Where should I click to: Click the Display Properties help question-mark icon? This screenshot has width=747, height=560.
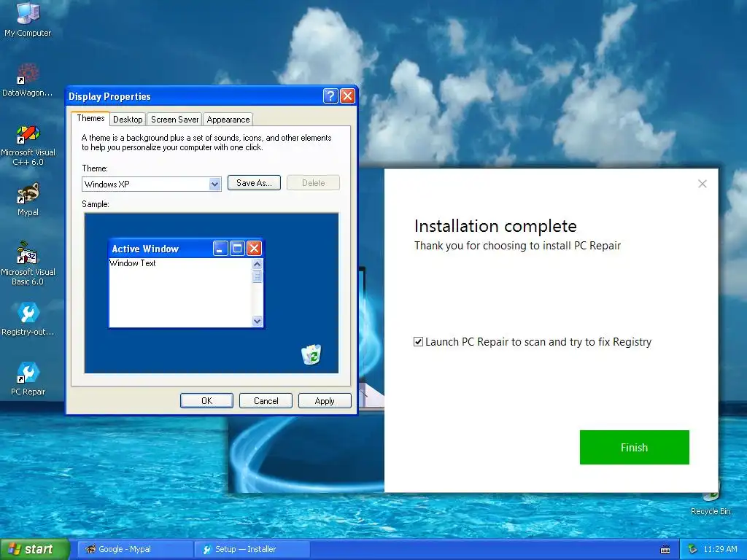[x=330, y=96]
